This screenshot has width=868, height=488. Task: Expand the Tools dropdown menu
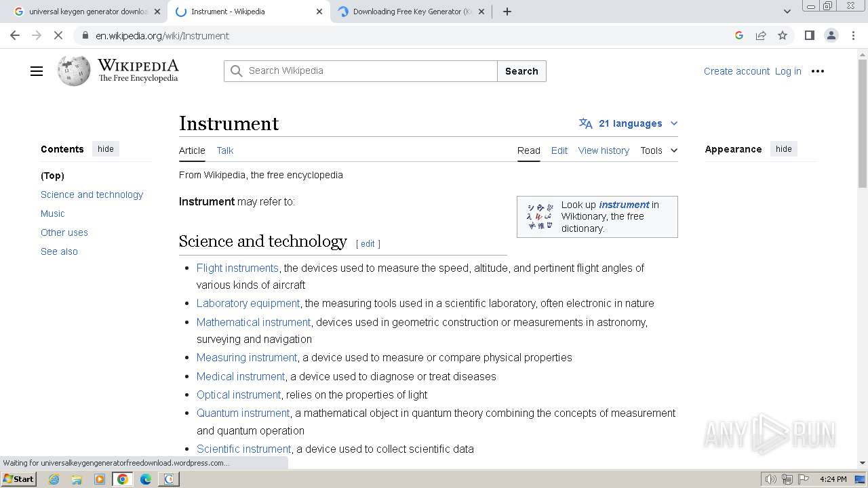tap(659, 150)
